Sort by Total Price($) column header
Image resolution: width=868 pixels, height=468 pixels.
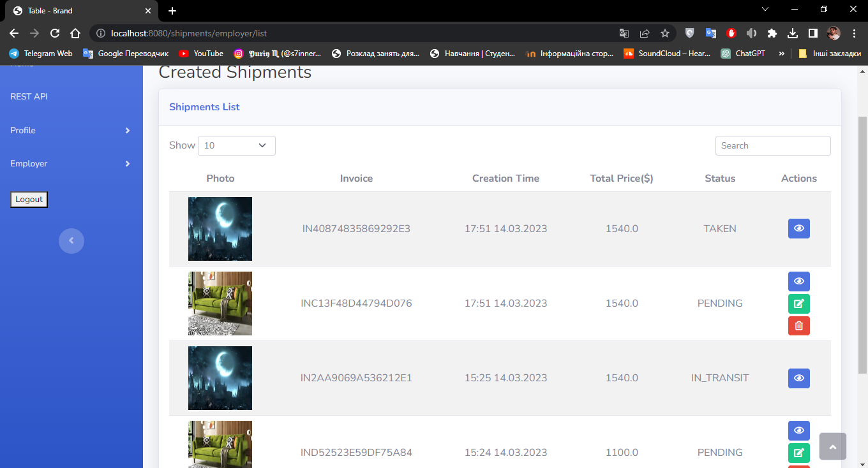coord(622,179)
